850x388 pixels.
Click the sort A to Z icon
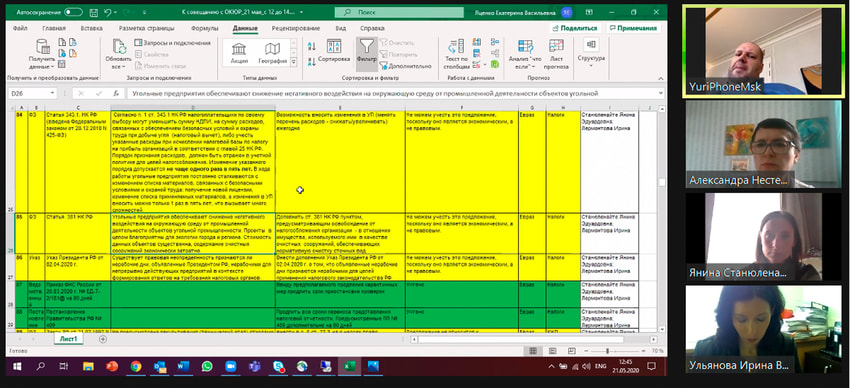[x=311, y=47]
